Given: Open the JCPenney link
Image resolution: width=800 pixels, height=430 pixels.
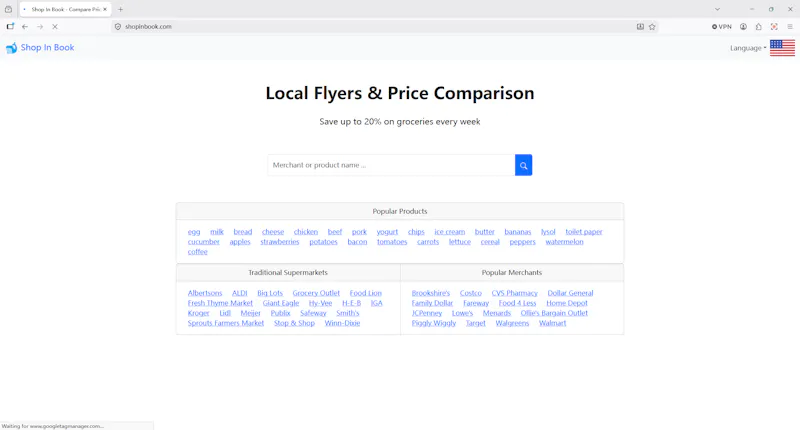Looking at the screenshot, I should click(x=427, y=313).
